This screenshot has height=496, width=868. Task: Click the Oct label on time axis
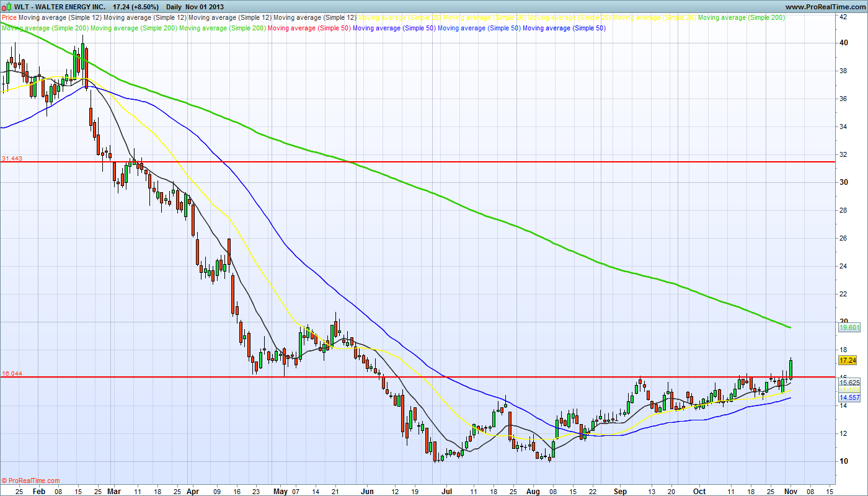pyautogui.click(x=699, y=492)
